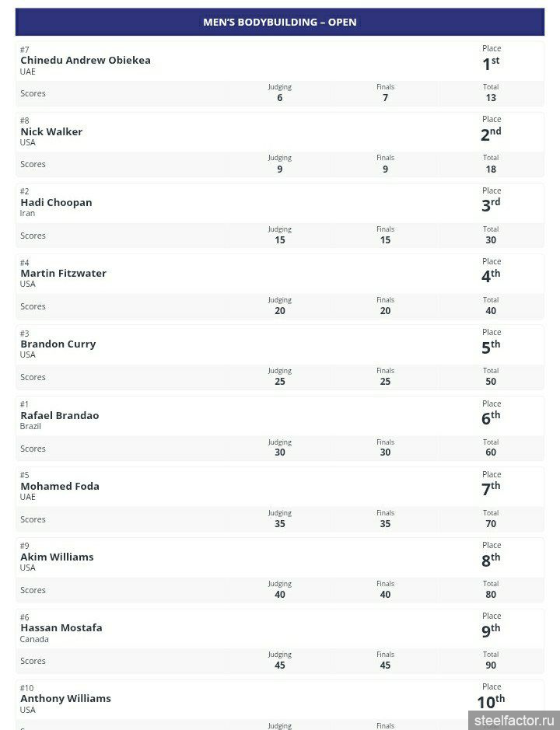Viewport: 560px width, 730px height.
Task: Open Rafael Brandao's entry
Action: 60,416
